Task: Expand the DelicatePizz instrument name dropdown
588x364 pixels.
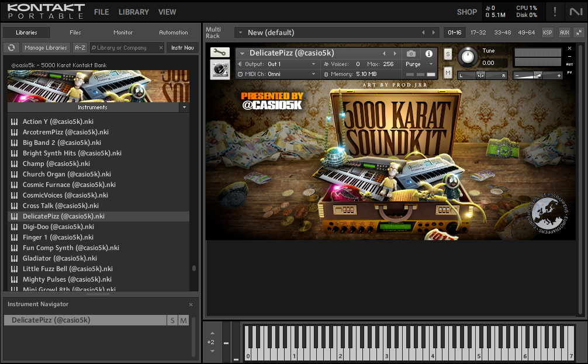Action: [x=242, y=53]
